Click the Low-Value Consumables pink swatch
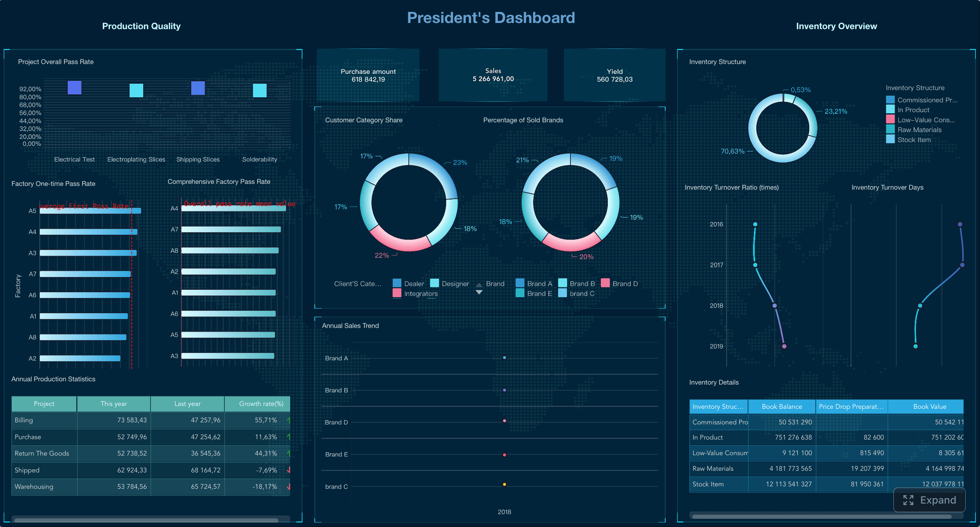 890,119
